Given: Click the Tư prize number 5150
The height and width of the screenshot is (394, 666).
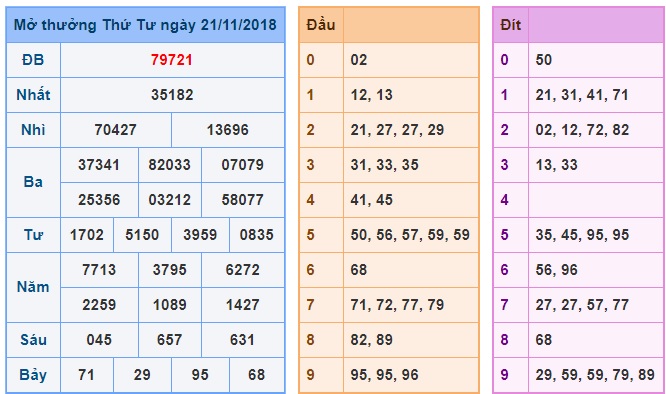Looking at the screenshot, I should tap(142, 235).
